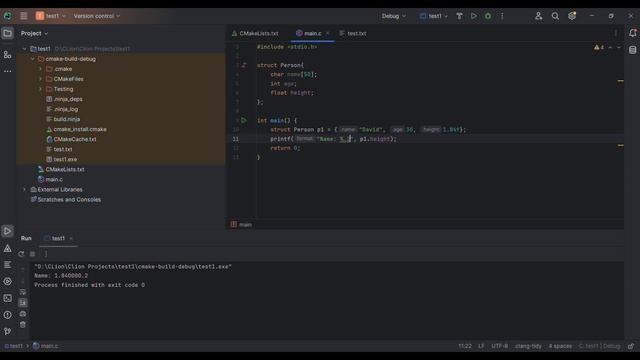Viewport: 640px width, 360px height.
Task: Open the Structure tool window icon
Action: coord(7,55)
